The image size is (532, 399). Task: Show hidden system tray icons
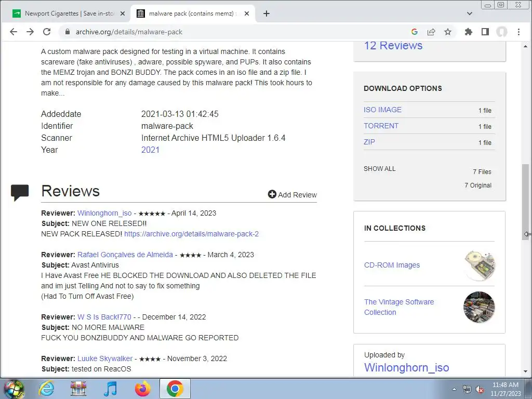[454, 389]
